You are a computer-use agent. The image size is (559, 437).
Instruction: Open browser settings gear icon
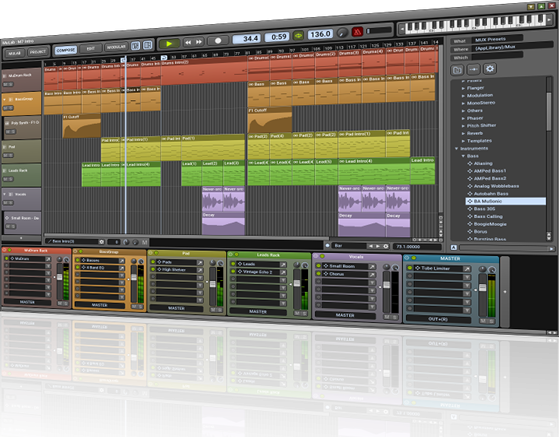coord(490,68)
